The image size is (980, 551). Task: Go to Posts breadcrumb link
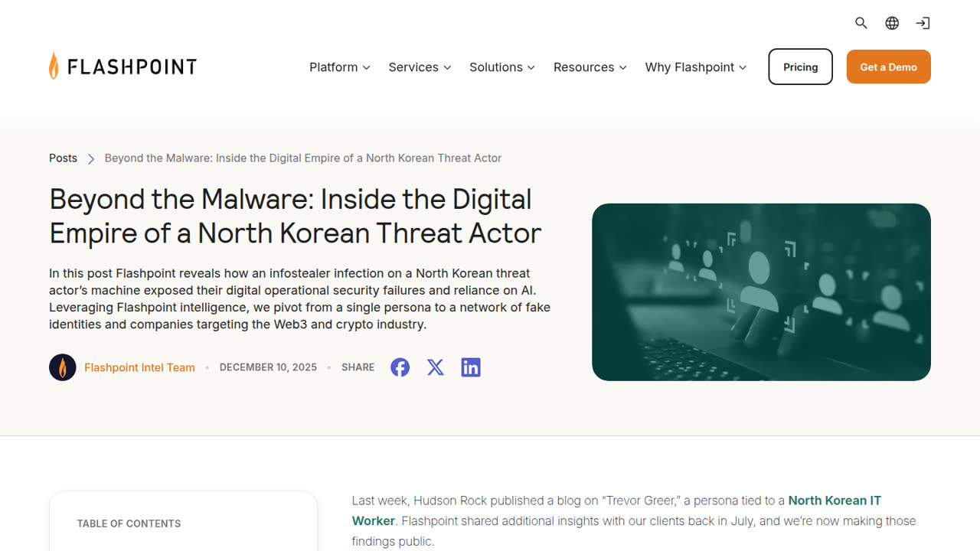pos(63,158)
